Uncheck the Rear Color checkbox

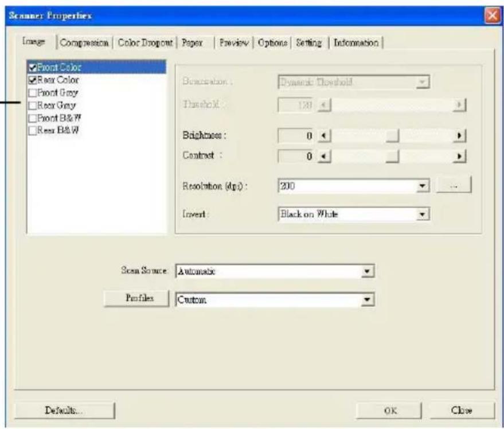pos(33,80)
